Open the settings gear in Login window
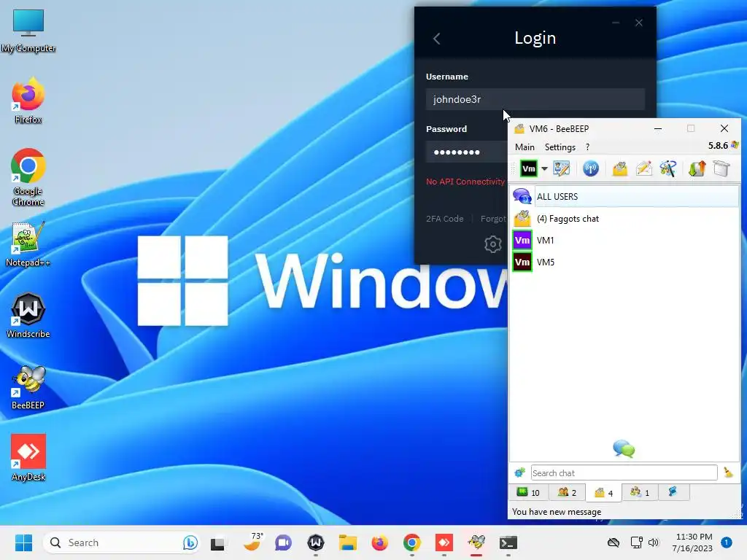 (x=492, y=244)
